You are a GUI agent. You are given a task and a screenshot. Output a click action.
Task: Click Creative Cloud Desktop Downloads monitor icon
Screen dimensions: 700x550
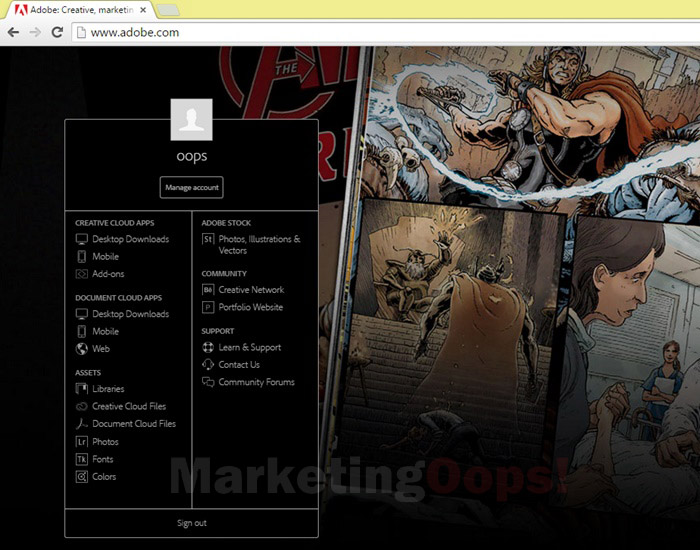coord(82,239)
